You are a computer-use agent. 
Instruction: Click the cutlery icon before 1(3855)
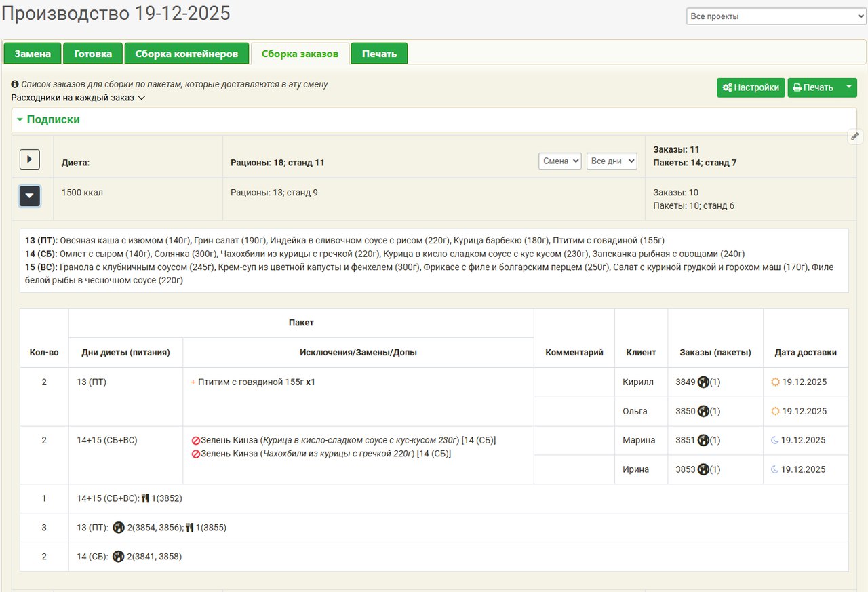tap(191, 528)
